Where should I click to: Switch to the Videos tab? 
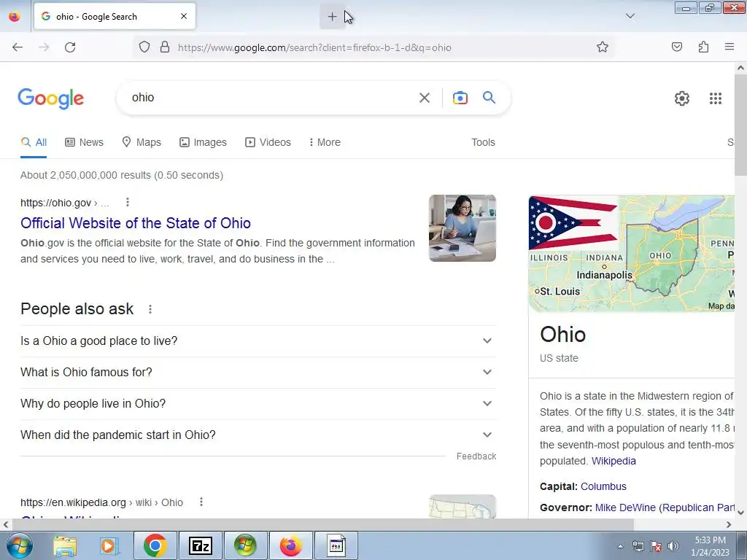268,142
